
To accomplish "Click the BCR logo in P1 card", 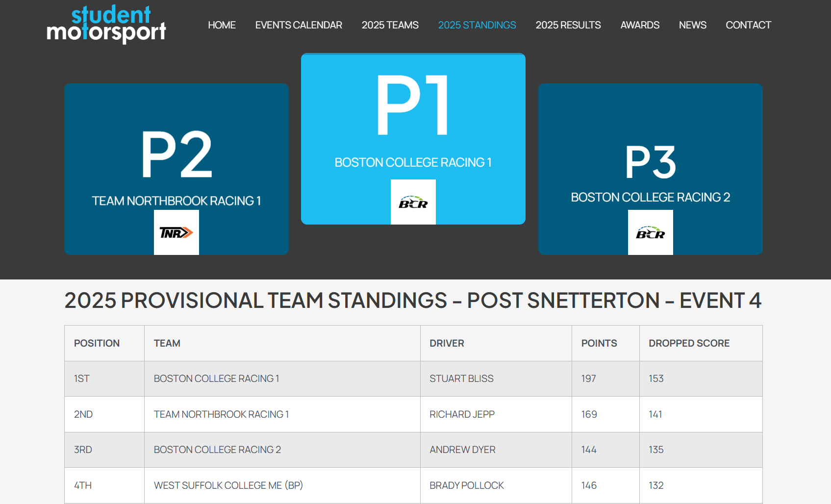I will 413,202.
